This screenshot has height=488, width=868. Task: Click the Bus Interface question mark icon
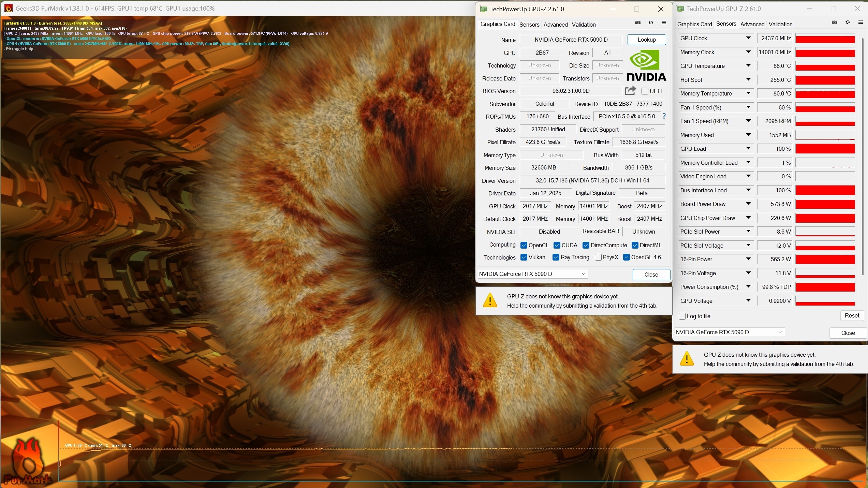[x=664, y=117]
